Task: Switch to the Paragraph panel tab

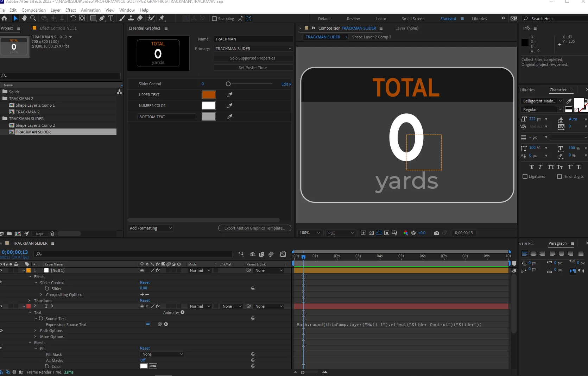Action: coord(557,243)
